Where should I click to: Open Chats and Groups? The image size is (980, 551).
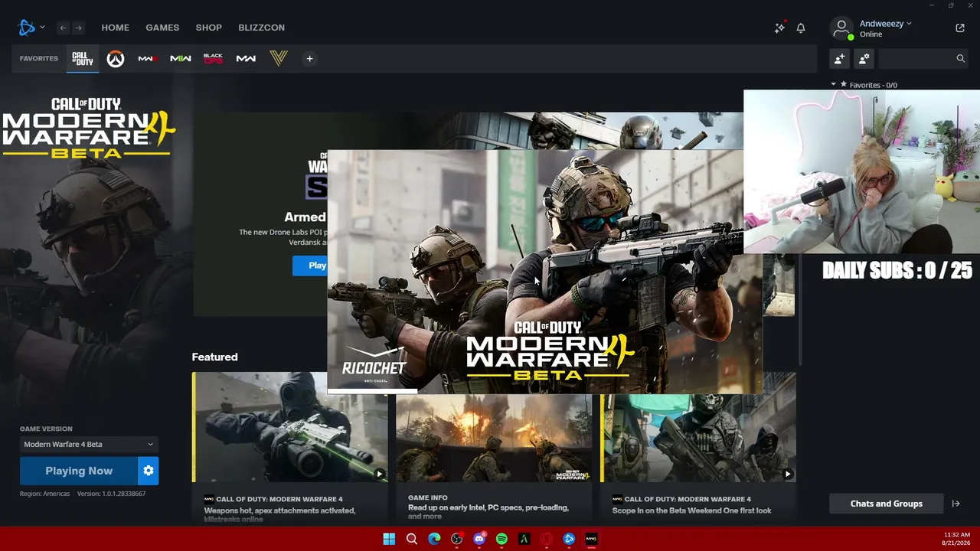point(887,504)
